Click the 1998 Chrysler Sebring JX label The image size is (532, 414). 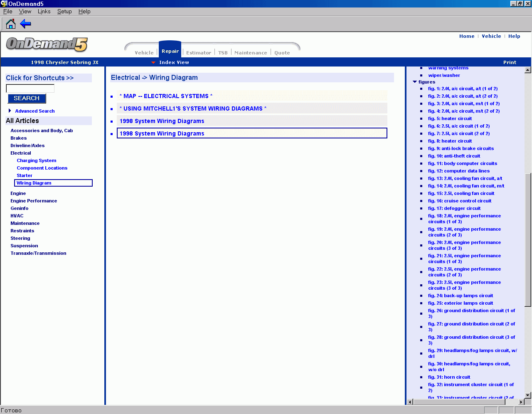pyautogui.click(x=65, y=62)
